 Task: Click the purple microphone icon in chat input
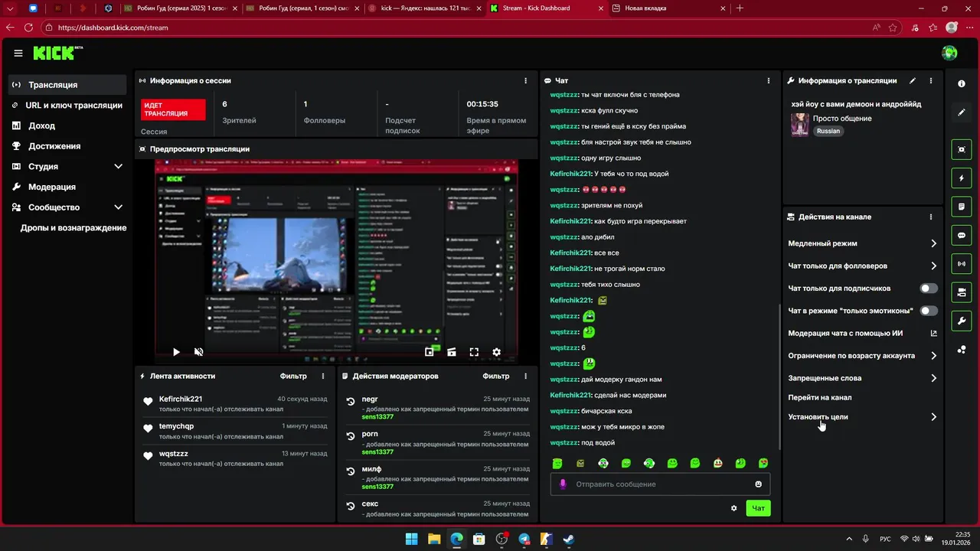pyautogui.click(x=563, y=484)
